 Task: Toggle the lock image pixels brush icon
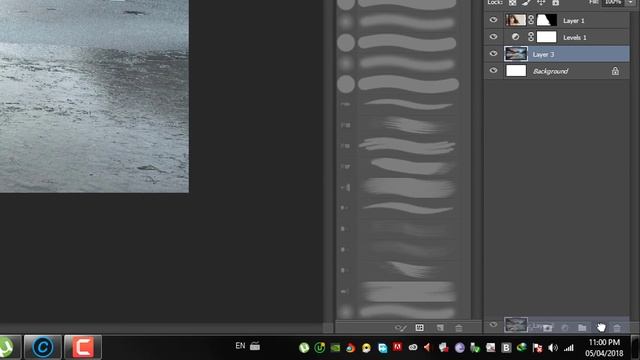(x=527, y=2)
